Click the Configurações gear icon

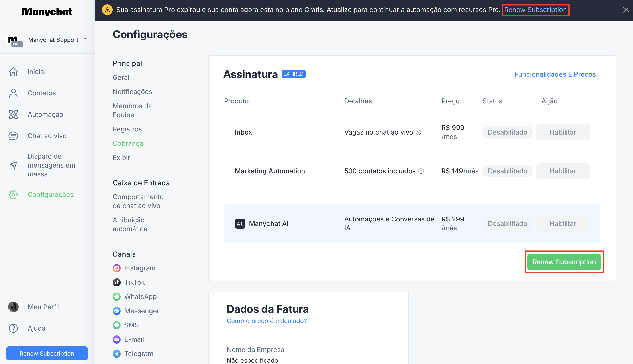(13, 194)
